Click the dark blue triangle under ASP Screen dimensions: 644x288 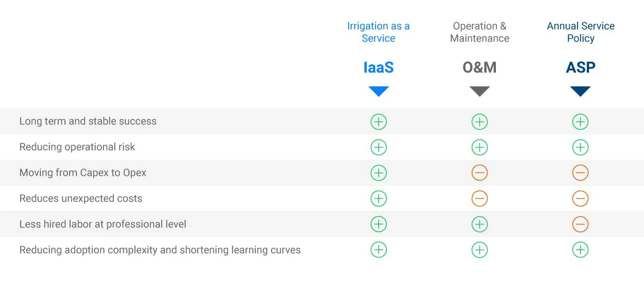click(x=580, y=91)
